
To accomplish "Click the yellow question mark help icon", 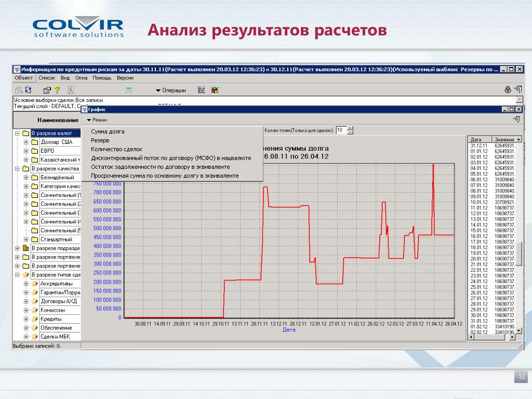I will tap(57, 90).
